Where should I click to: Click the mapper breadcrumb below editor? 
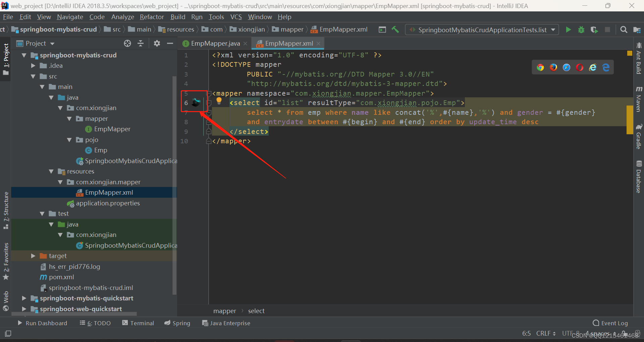pos(224,311)
